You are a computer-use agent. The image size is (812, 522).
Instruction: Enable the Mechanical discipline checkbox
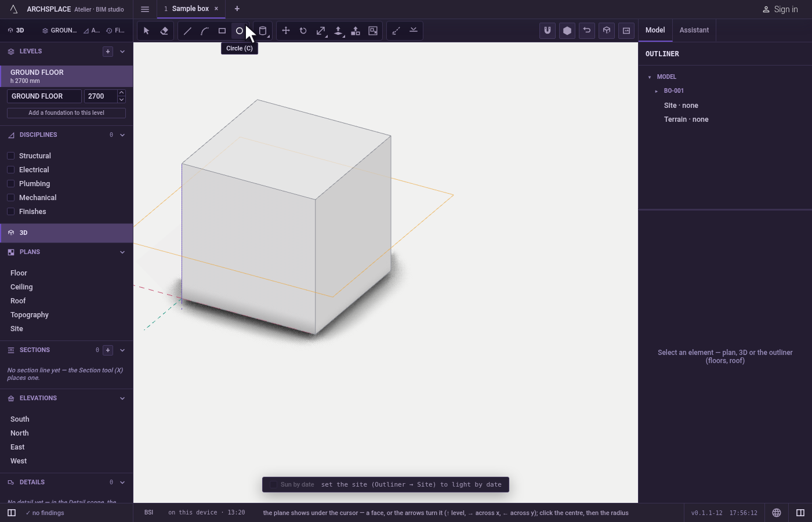point(10,198)
